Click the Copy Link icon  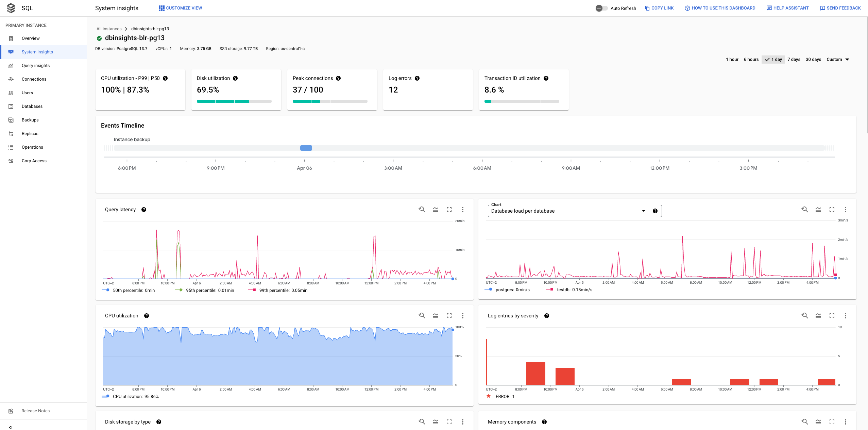pyautogui.click(x=647, y=8)
